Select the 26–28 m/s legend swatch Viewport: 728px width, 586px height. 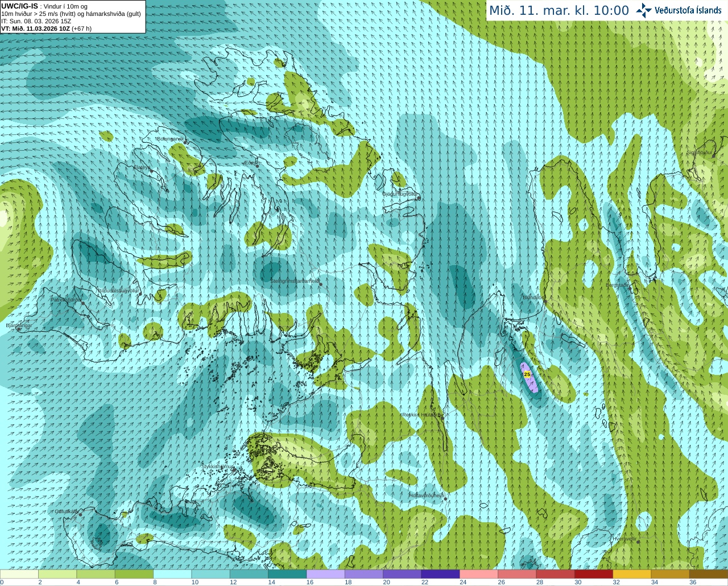click(517, 574)
